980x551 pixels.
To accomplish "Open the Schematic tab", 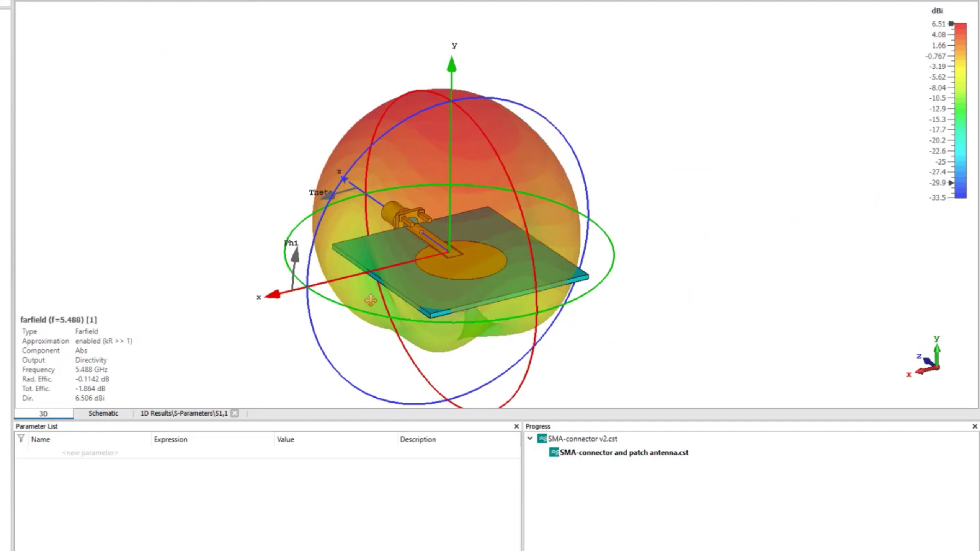I will click(x=103, y=413).
